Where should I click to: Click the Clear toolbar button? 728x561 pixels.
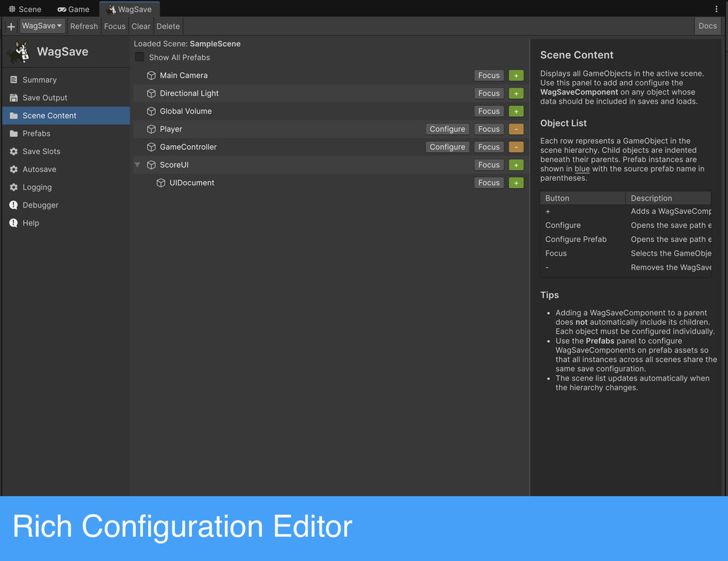(141, 27)
